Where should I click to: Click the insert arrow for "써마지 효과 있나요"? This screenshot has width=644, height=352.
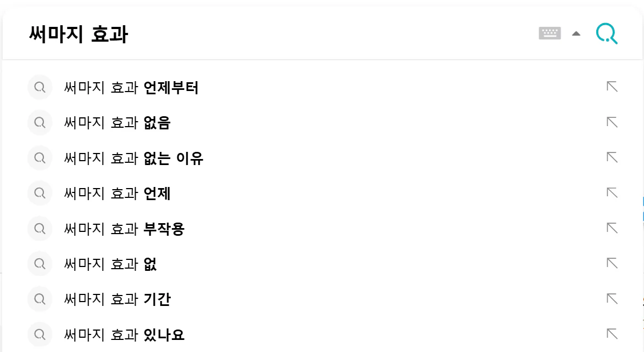[x=611, y=334]
